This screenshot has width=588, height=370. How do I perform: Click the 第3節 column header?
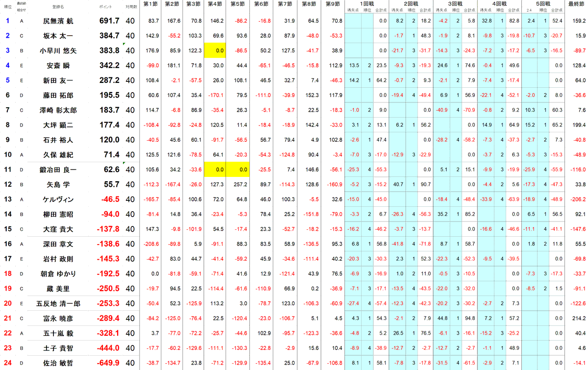(193, 4)
